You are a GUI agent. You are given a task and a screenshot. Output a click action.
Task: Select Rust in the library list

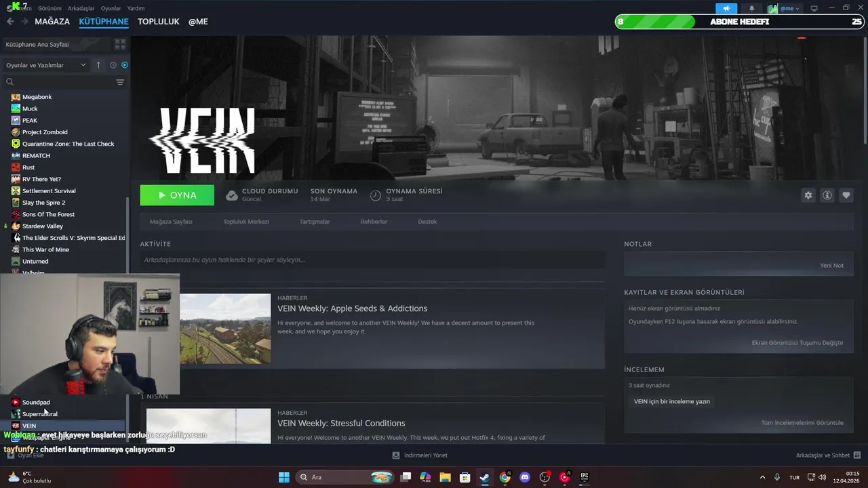[x=28, y=167]
